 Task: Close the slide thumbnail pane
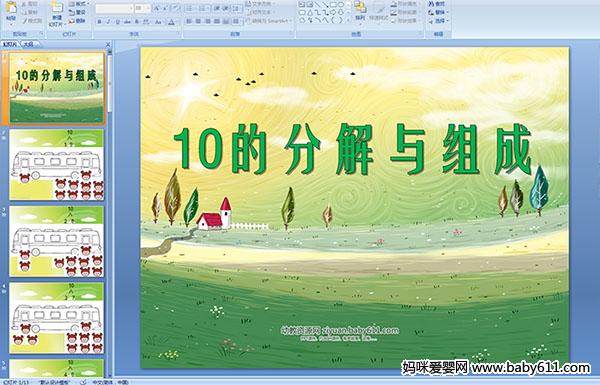[x=108, y=45]
